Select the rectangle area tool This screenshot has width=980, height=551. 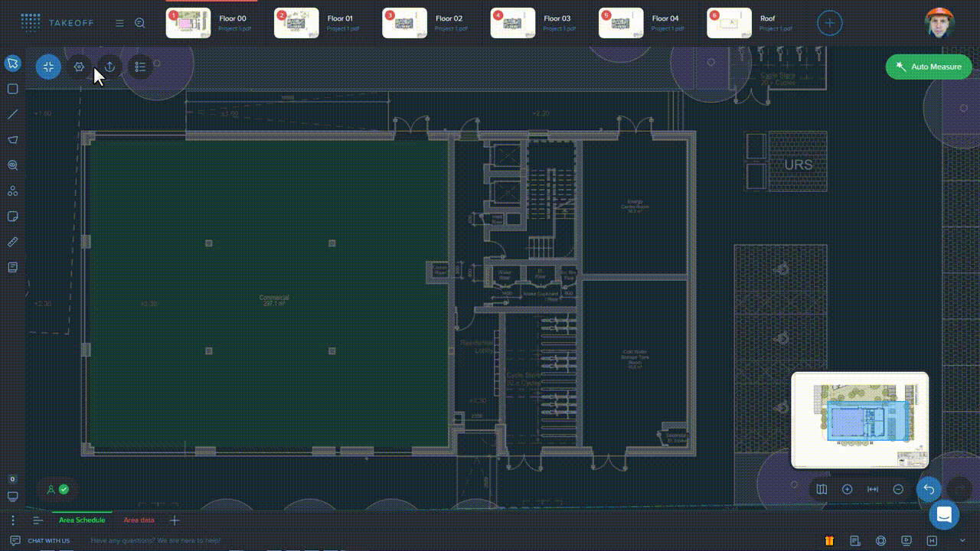tap(12, 89)
